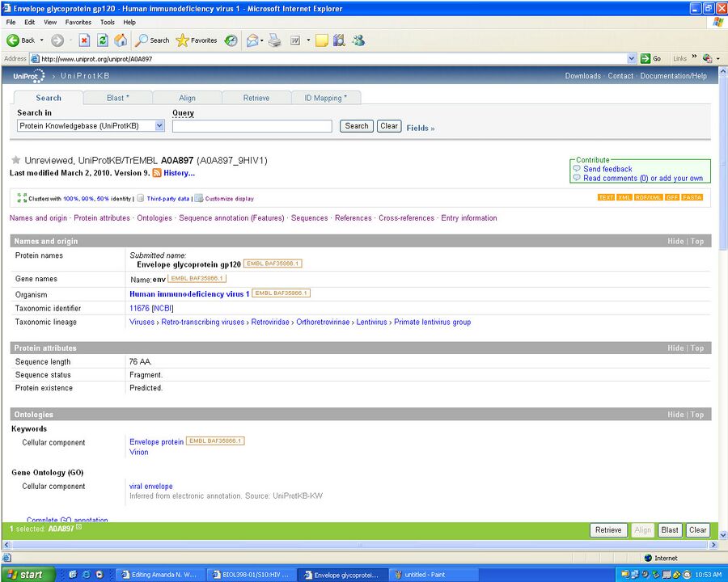728x582 pixels.
Task: Refresh the page with the Refresh icon
Action: [103, 40]
